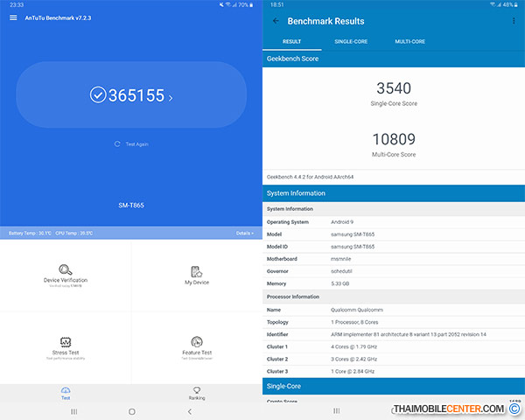Select the 3540 single-core score
The image size is (525, 420).
(x=394, y=88)
